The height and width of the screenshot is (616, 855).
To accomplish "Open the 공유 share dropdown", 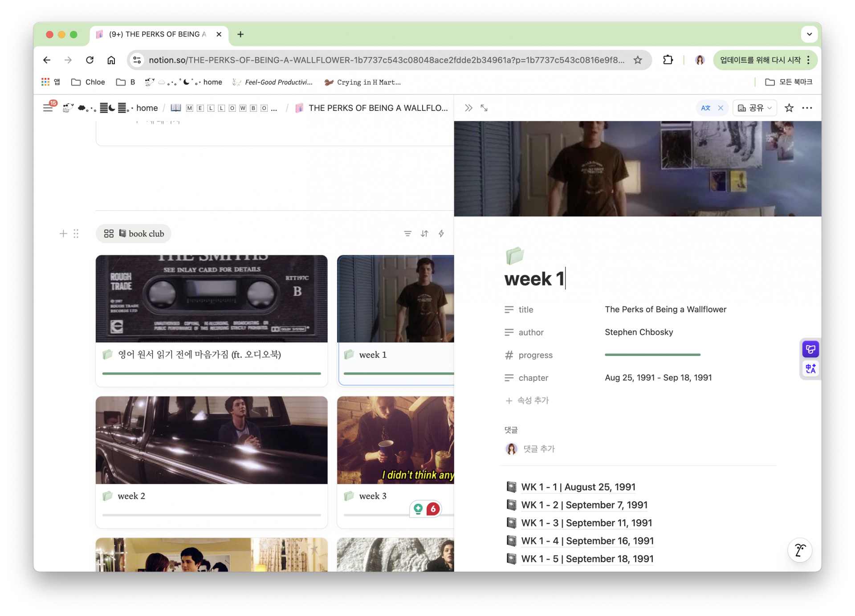I will (x=755, y=108).
